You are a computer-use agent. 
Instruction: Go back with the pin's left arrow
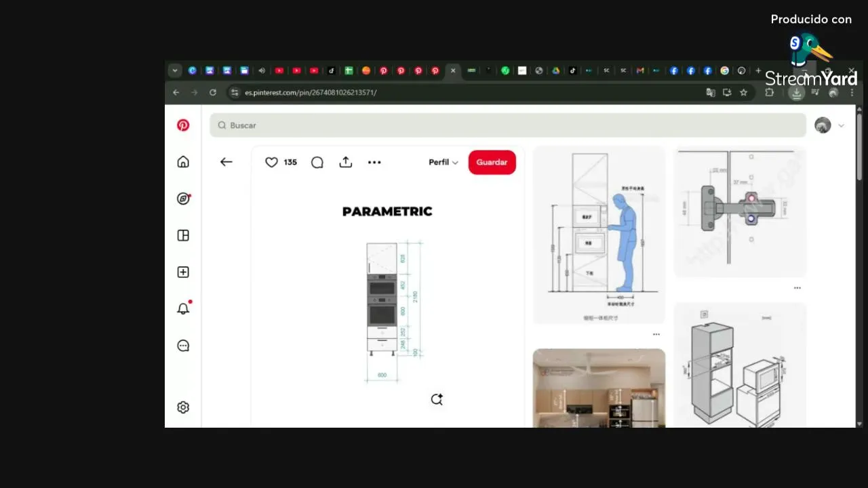point(226,162)
